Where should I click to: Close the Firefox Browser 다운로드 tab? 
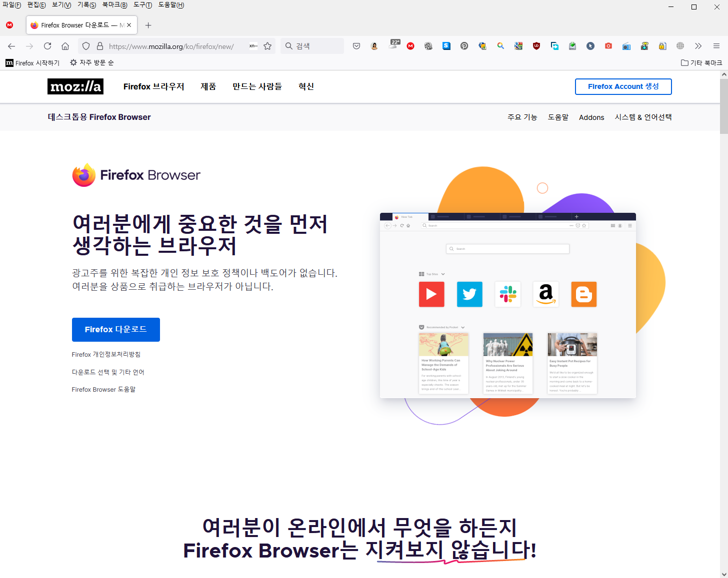point(129,25)
